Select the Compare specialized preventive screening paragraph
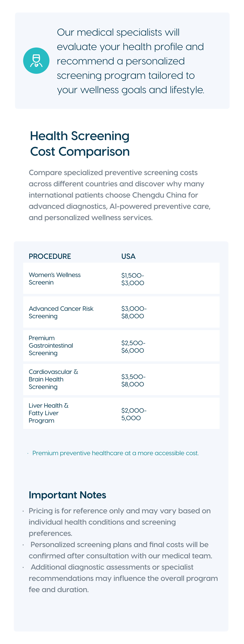Viewport: 244px width, 644px height. pos(120,195)
